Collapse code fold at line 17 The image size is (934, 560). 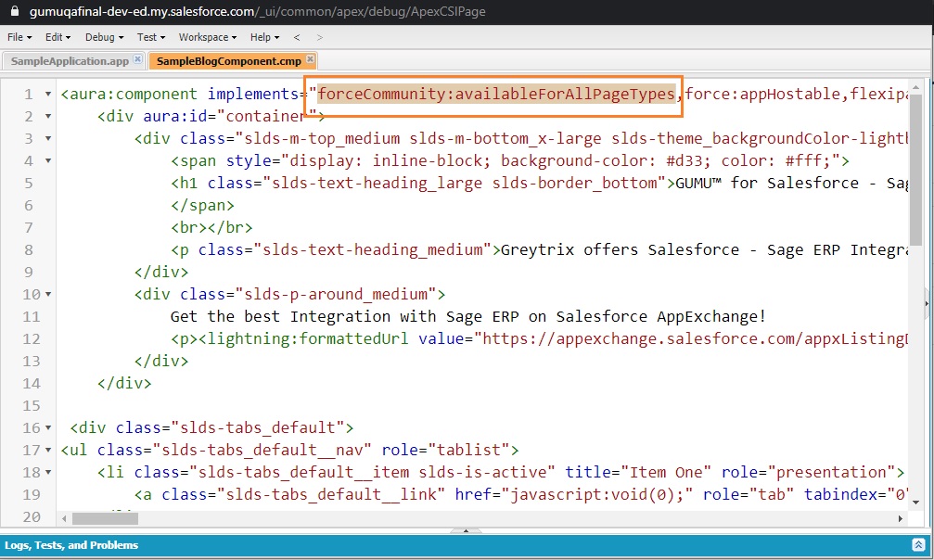coord(47,450)
